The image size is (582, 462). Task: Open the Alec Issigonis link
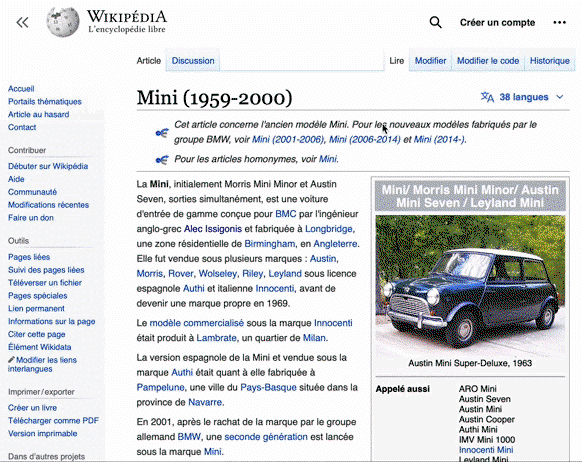tap(213, 229)
